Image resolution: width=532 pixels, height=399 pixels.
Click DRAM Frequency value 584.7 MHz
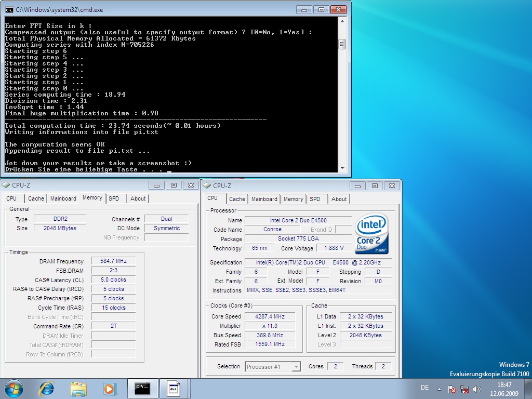click(x=113, y=261)
